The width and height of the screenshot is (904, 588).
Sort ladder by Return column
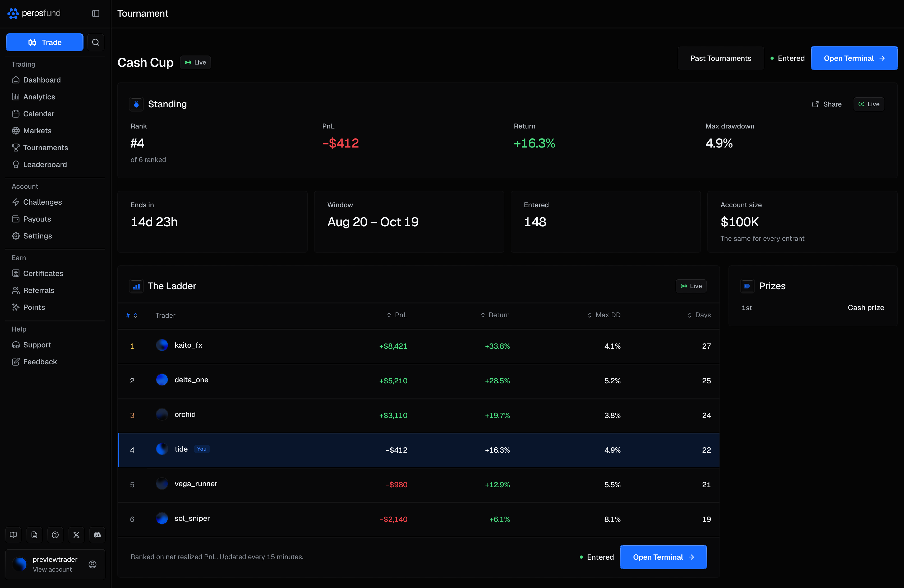[495, 315]
